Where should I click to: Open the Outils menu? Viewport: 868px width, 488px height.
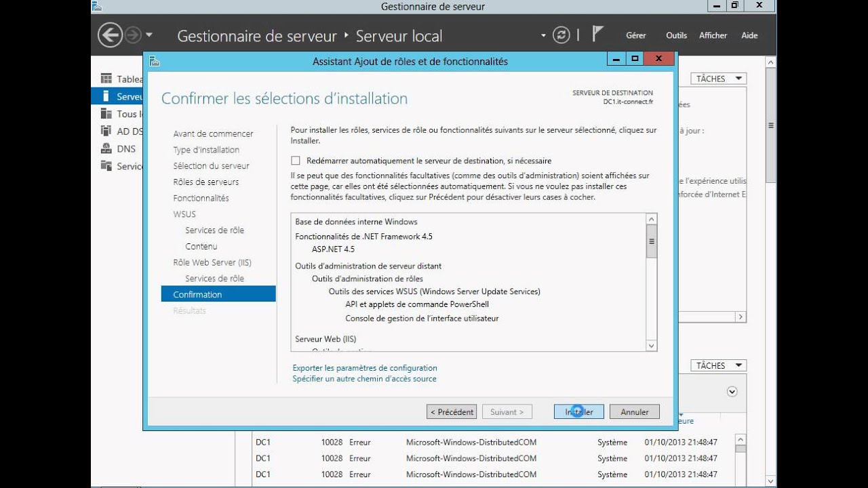pyautogui.click(x=676, y=35)
